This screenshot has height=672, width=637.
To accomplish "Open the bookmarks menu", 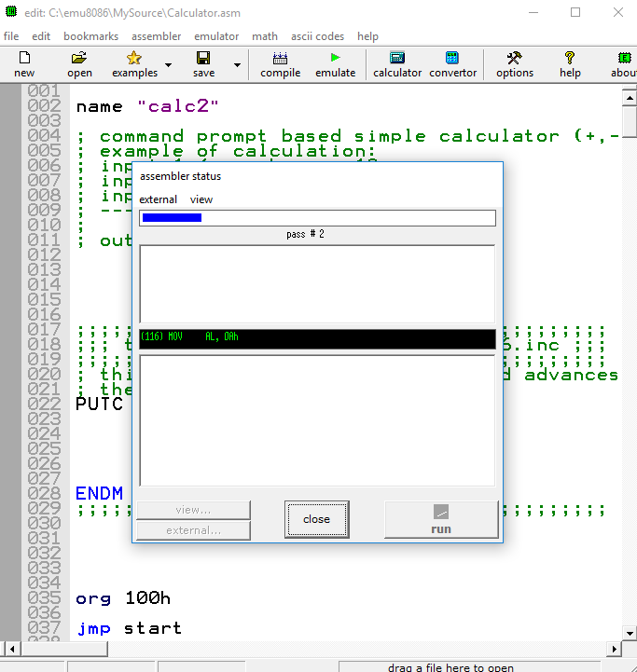I will pyautogui.click(x=91, y=36).
